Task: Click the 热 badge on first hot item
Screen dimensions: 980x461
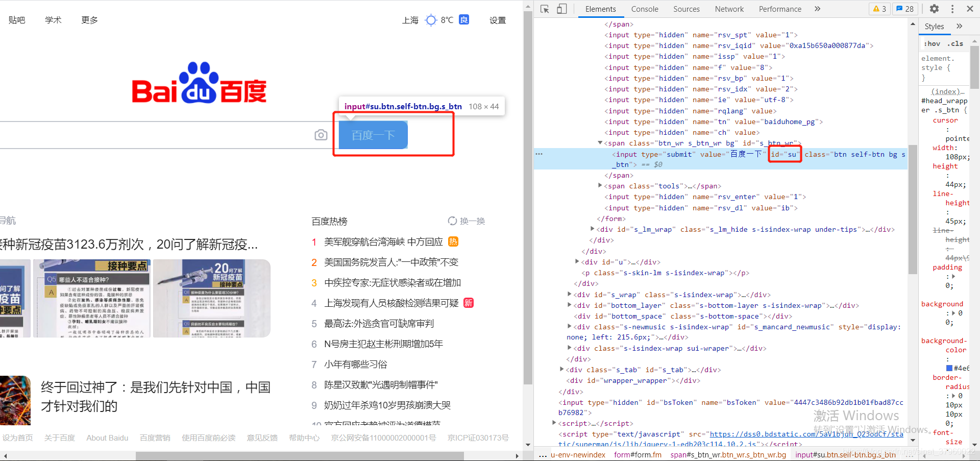Action: (453, 241)
